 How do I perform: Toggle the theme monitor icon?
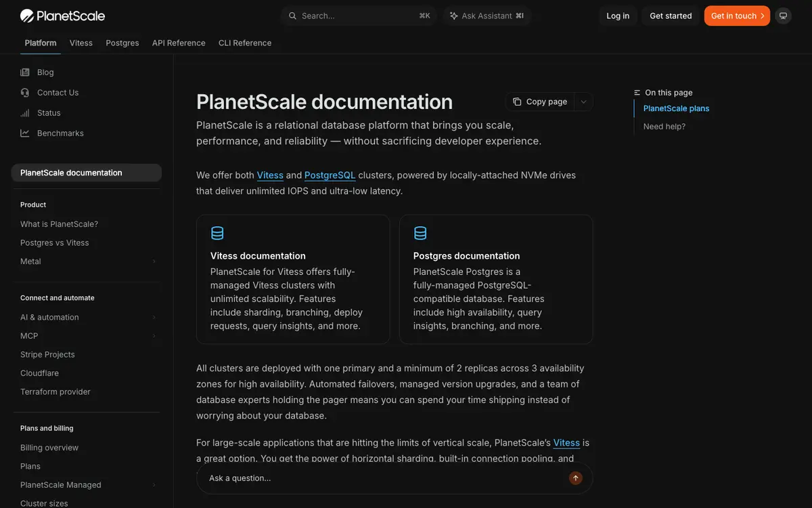[x=784, y=16]
